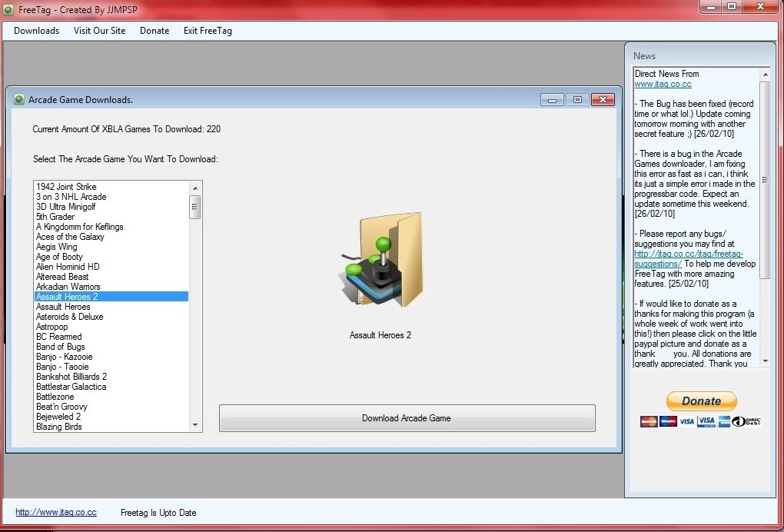
Task: Click the News panel heading
Action: (x=645, y=56)
